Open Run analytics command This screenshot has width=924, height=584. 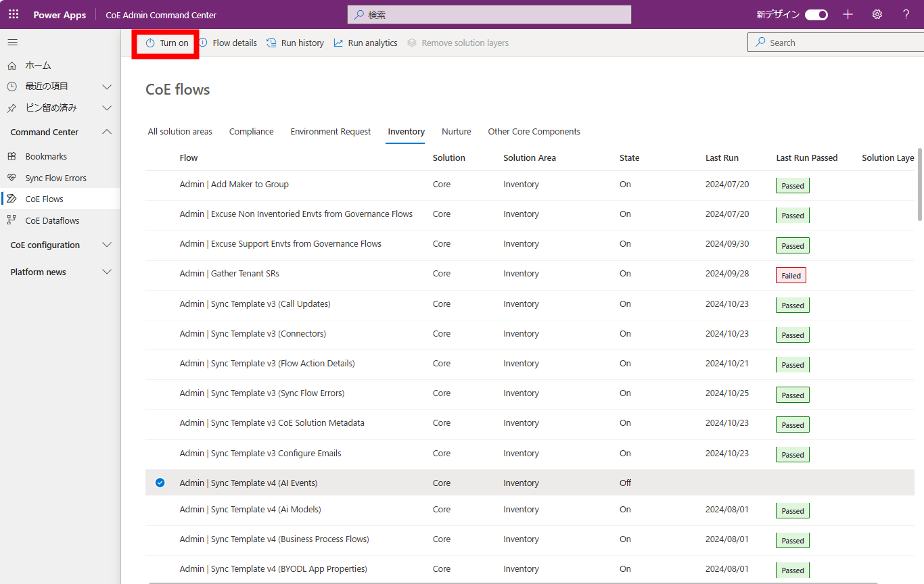pos(365,43)
